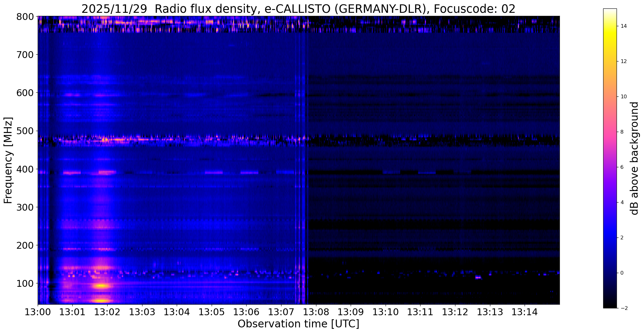Click the pink 390 MHz segment at 13:05
The height and width of the screenshot is (333, 644).
[x=214, y=172]
